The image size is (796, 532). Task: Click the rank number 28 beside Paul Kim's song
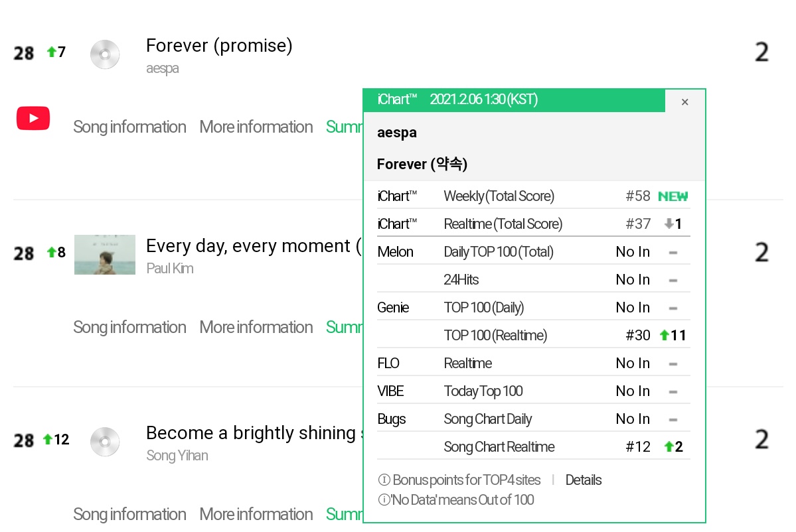23,253
